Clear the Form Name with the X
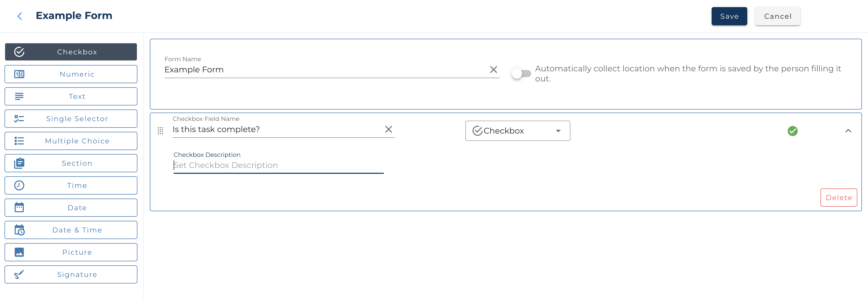This screenshot has width=868, height=300. tap(494, 69)
